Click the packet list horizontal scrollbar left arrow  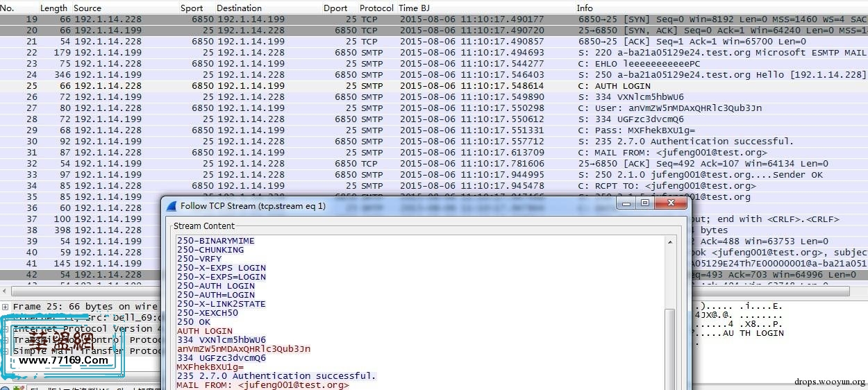click(x=6, y=291)
